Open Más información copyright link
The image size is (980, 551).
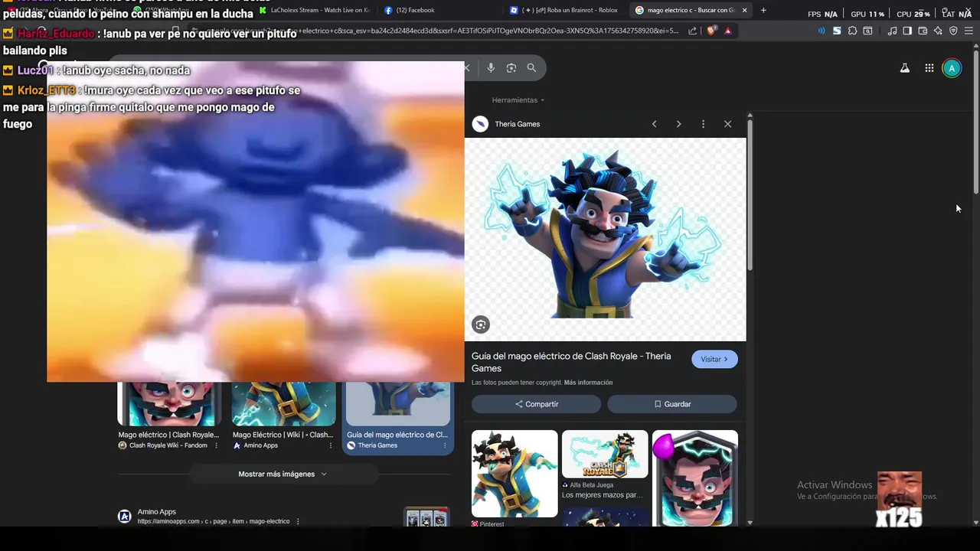point(588,383)
